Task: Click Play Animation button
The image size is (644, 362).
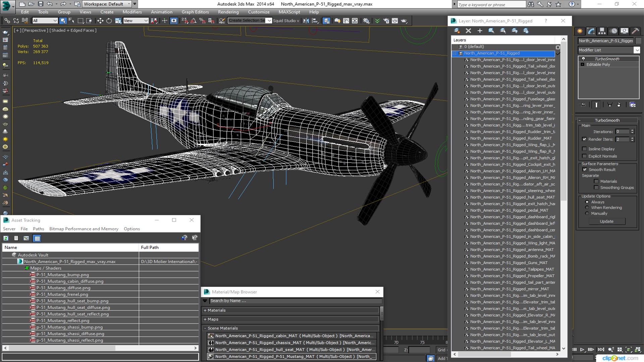Action: 582,350
